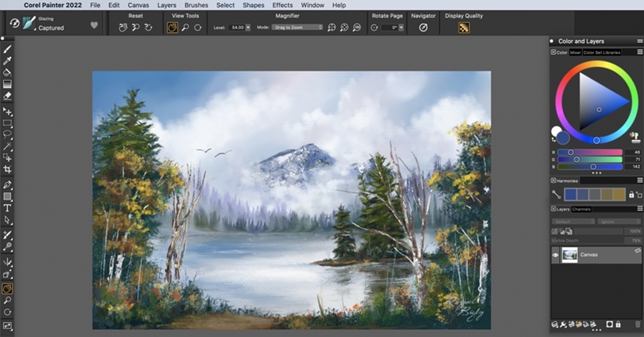Open the Color panel options menu
The height and width of the screenshot is (337, 644).
pyautogui.click(x=639, y=52)
